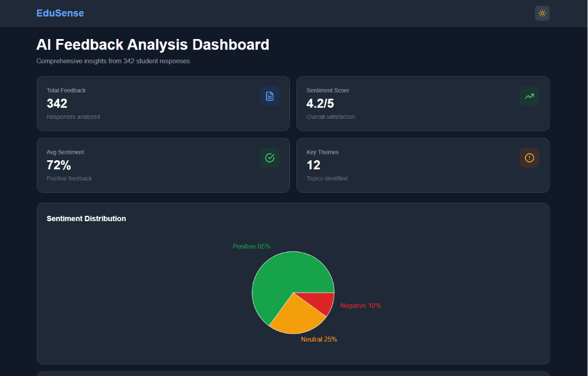This screenshot has height=376, width=588.
Task: Click the 'Responses analyzed' caption
Action: (73, 117)
